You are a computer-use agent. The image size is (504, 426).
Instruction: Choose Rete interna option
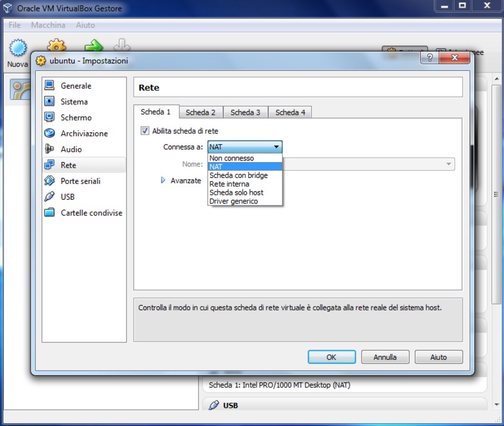(245, 184)
